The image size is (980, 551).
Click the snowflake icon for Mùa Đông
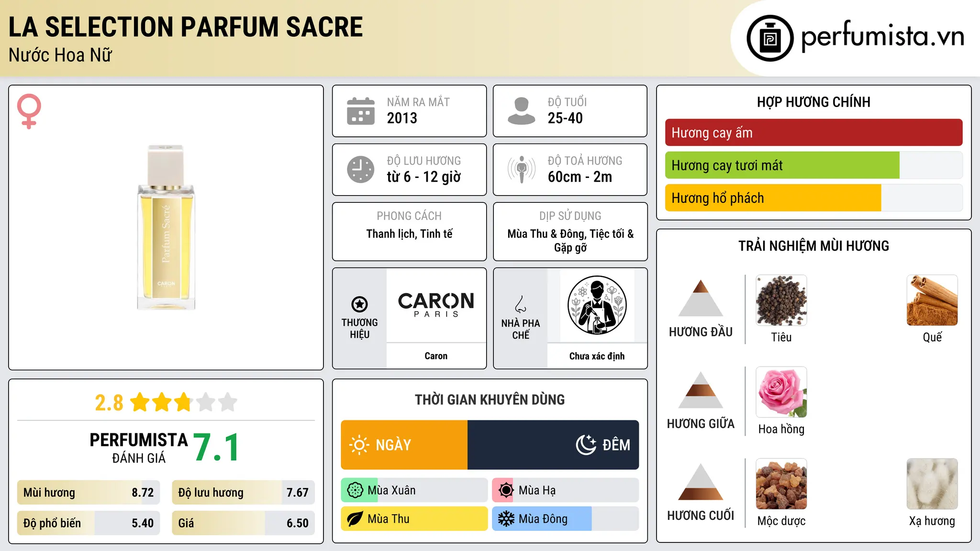click(x=506, y=519)
